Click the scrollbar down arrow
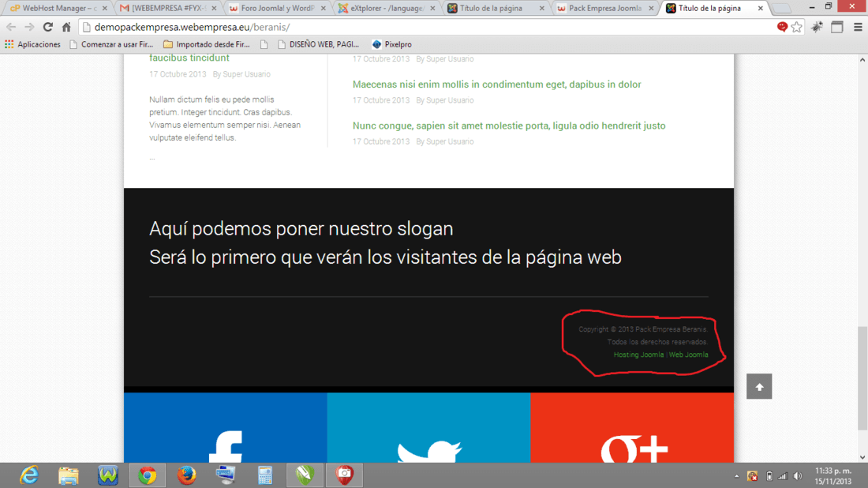 [x=862, y=457]
